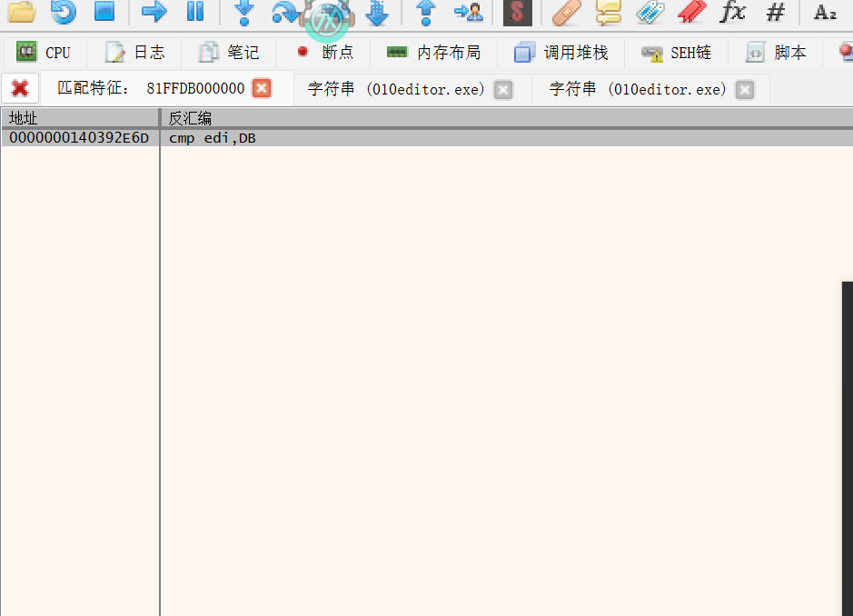The image size is (853, 616).
Task: Open the 内存布局 memory map tab
Action: pos(433,53)
